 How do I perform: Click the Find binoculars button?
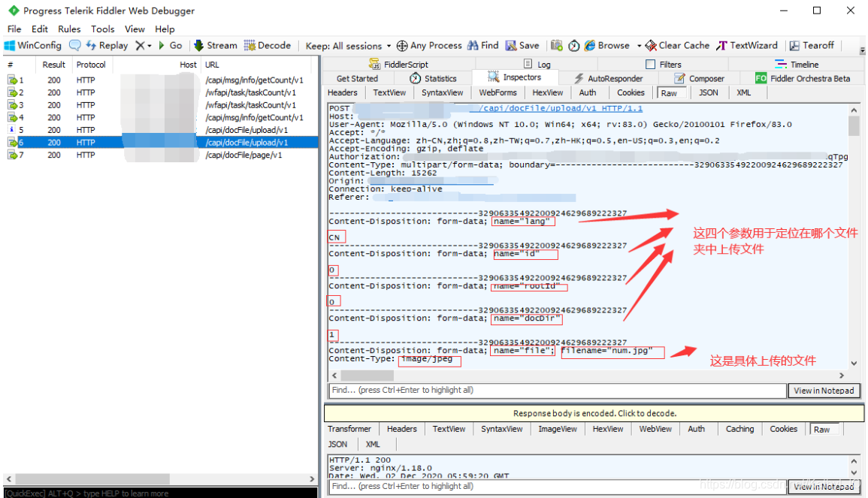click(482, 45)
